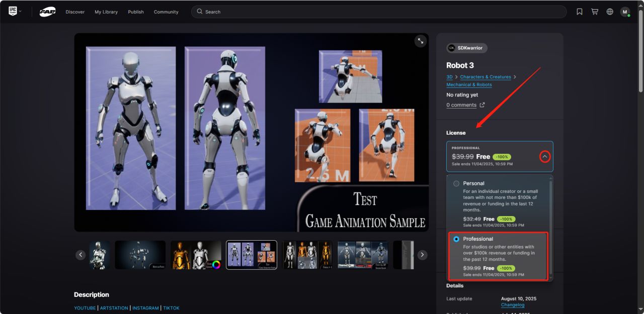Follow the 3D breadcrumb link
644x314 pixels.
coord(449,77)
